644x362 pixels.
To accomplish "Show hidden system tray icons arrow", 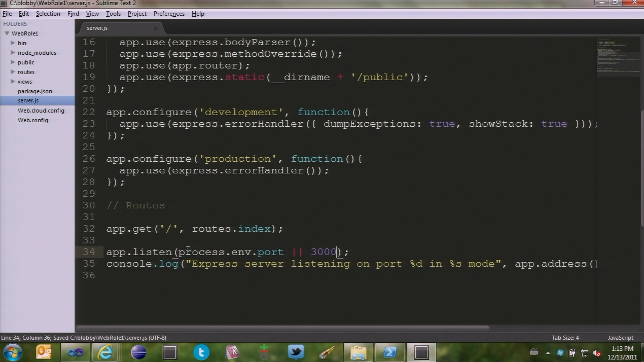I will (548, 353).
